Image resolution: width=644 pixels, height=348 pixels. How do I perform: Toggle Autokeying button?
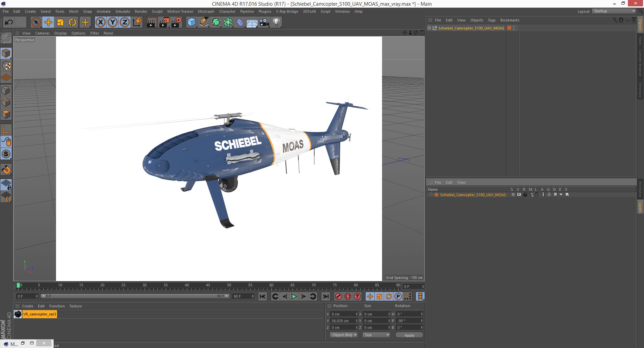pos(348,296)
